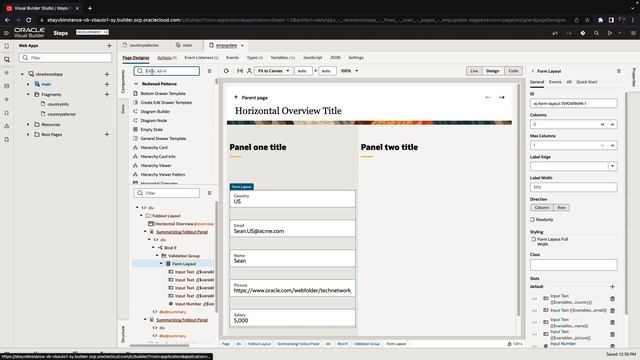Open the countryselector editor tab
640x360 pixels.
pos(144,46)
